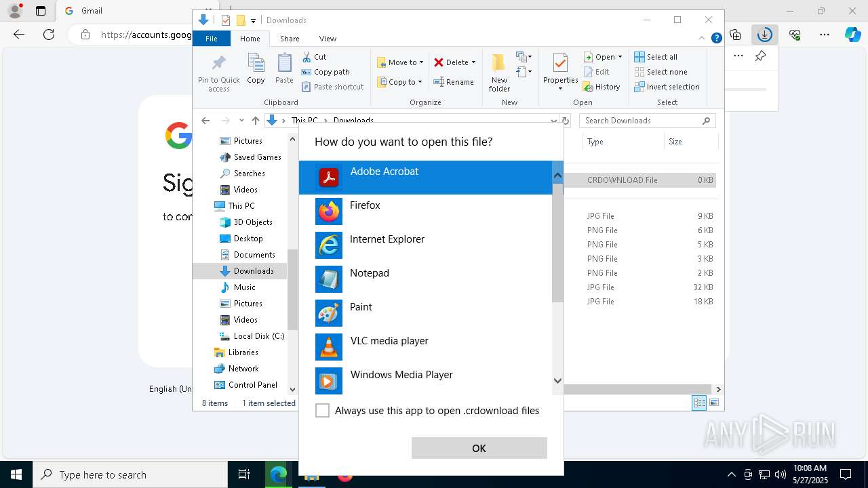
Task: Check Always use this app for .crdownload
Action: [323, 411]
